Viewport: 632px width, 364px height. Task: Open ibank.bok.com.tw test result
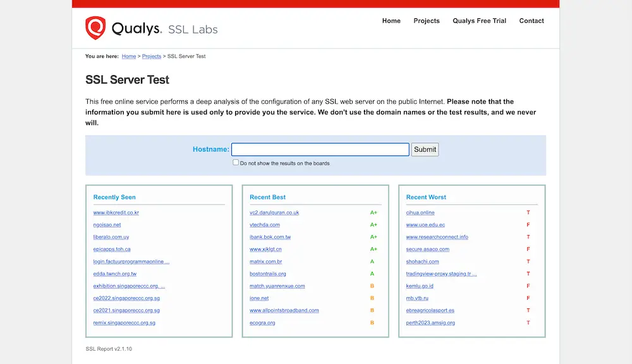(270, 237)
